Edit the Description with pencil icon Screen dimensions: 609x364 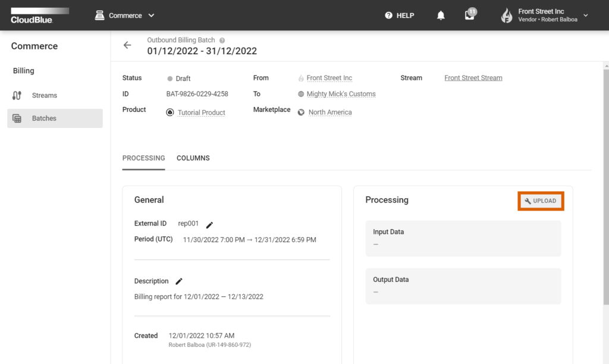[x=178, y=281]
